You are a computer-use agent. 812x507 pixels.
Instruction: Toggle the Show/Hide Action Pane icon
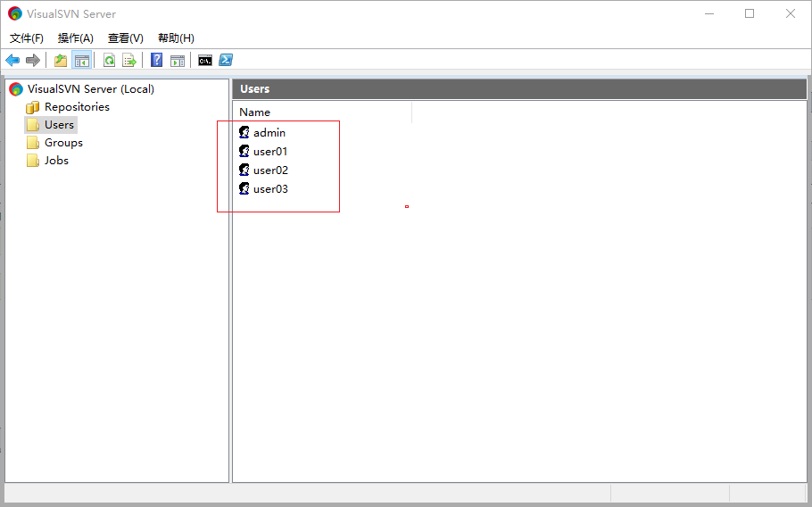point(178,61)
